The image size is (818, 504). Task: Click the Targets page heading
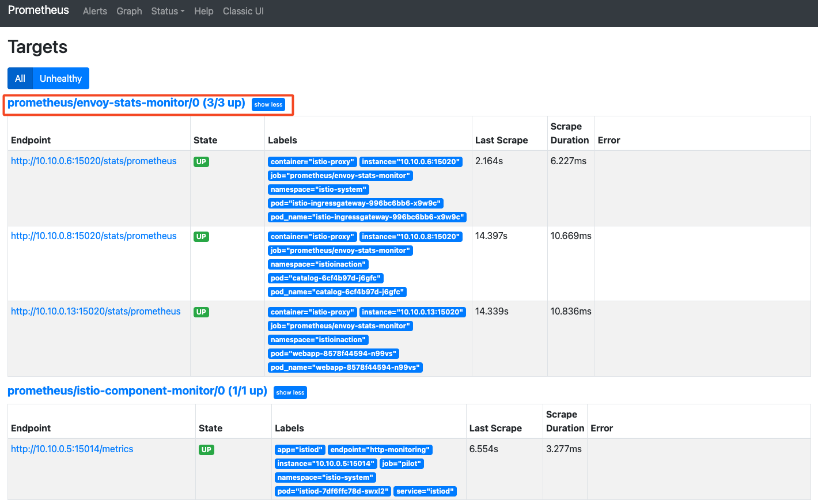(37, 47)
